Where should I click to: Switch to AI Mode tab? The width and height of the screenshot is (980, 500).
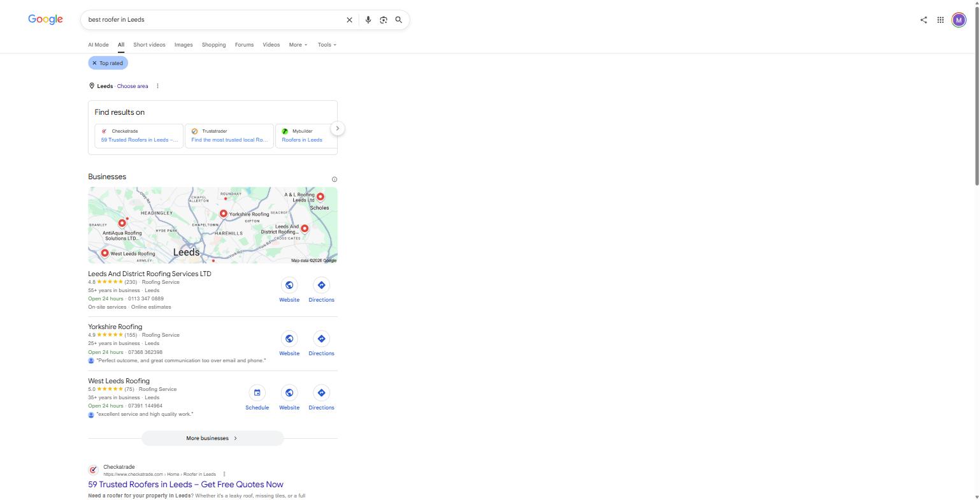click(x=98, y=45)
